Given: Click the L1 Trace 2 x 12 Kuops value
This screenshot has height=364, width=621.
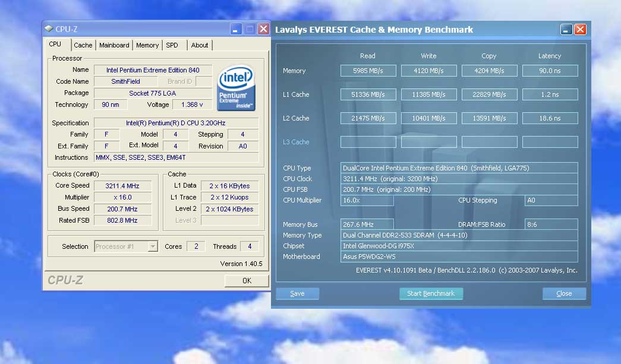Looking at the screenshot, I should click(230, 197).
